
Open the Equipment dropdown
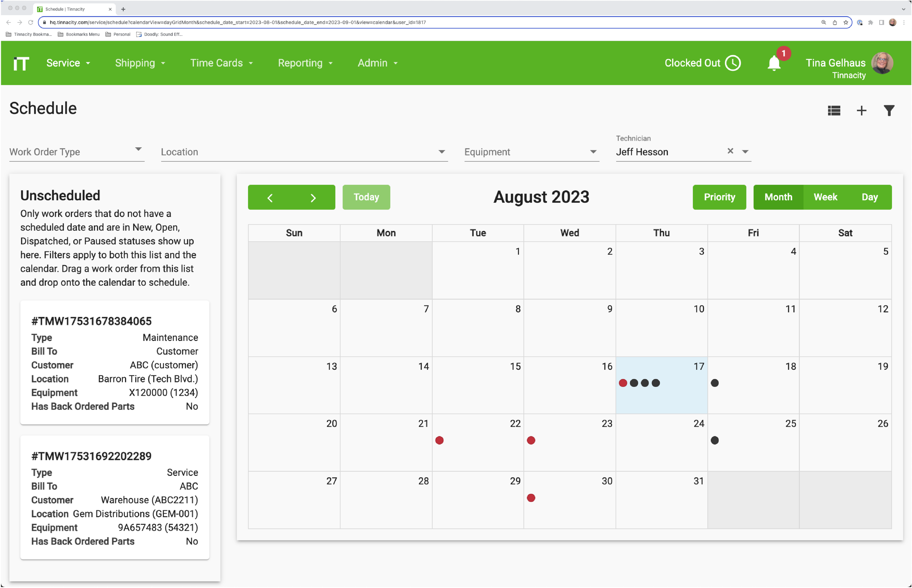pyautogui.click(x=593, y=152)
